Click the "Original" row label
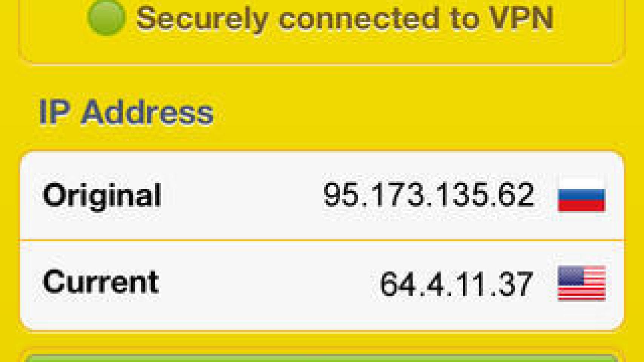 point(102,195)
